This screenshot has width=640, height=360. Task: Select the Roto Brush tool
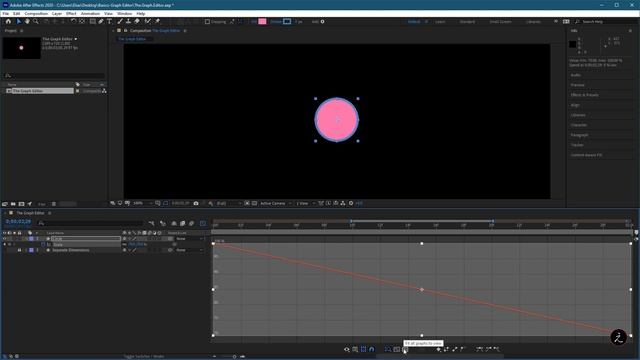click(x=147, y=21)
